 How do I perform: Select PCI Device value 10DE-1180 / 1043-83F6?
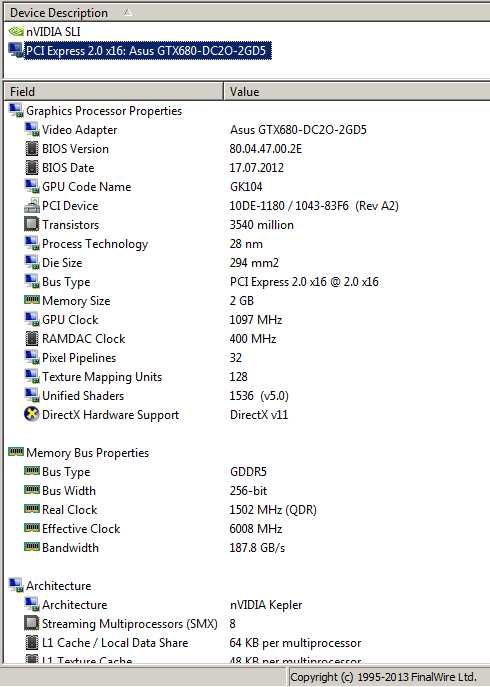point(289,205)
